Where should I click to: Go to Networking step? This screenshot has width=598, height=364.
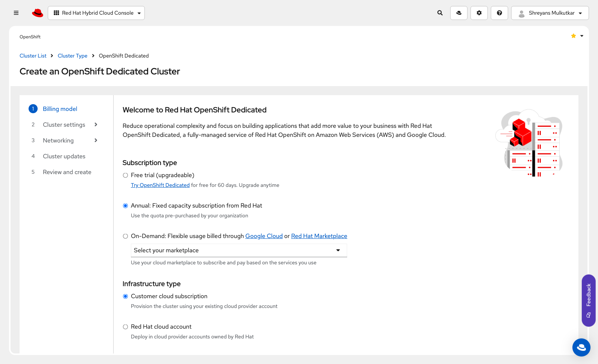pyautogui.click(x=58, y=140)
